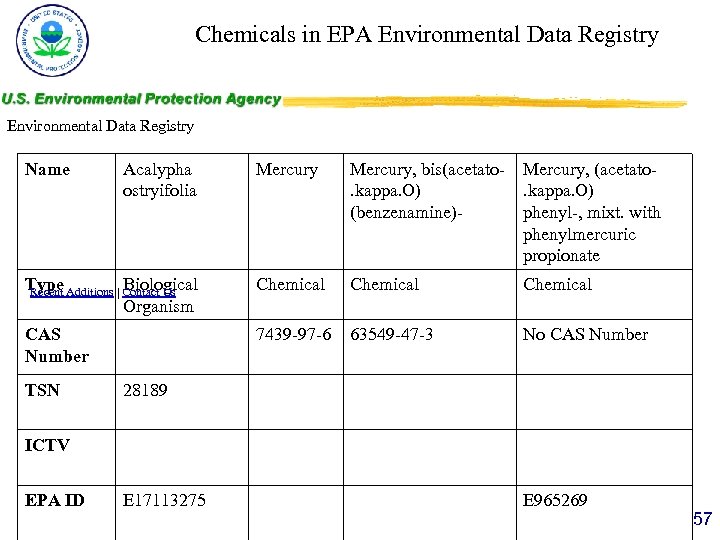Image resolution: width=720 pixels, height=540 pixels.
Task: Open the Recent Additions link
Action: 72,292
